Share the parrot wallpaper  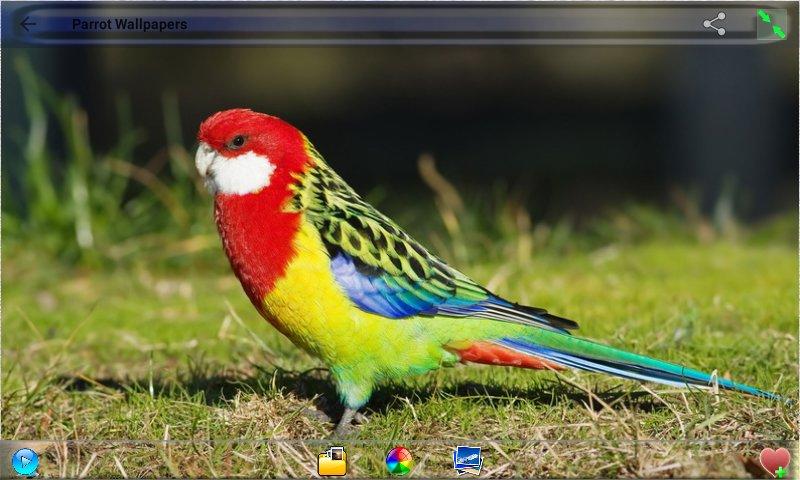[714, 24]
